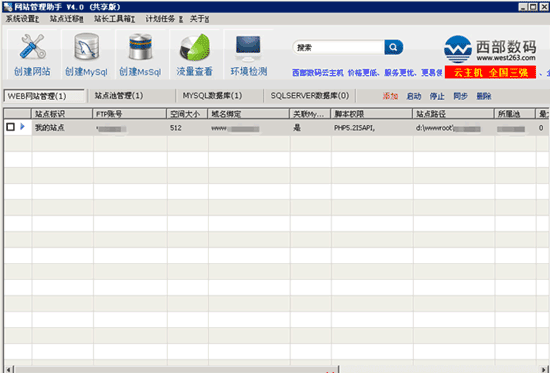This screenshot has height=373, width=550.
Task: Sort by 空间大小 column header
Action: click(187, 114)
